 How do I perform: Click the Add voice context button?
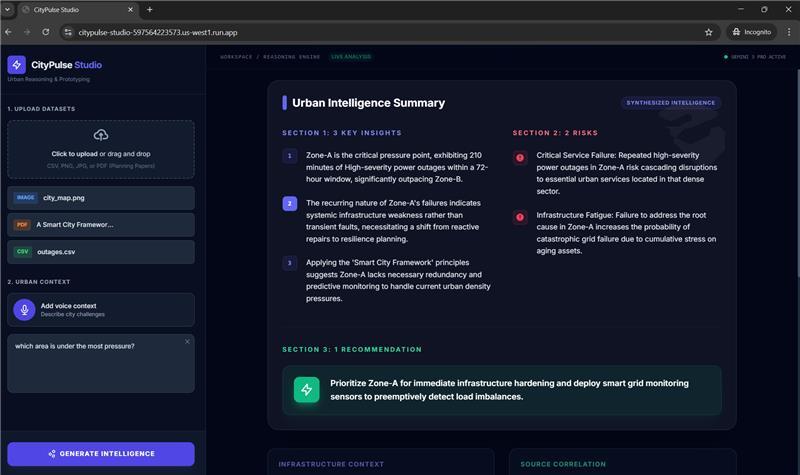coord(101,310)
